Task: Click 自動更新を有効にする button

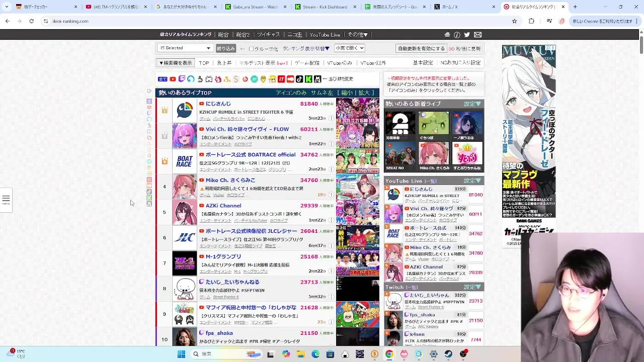Action: coord(421,49)
